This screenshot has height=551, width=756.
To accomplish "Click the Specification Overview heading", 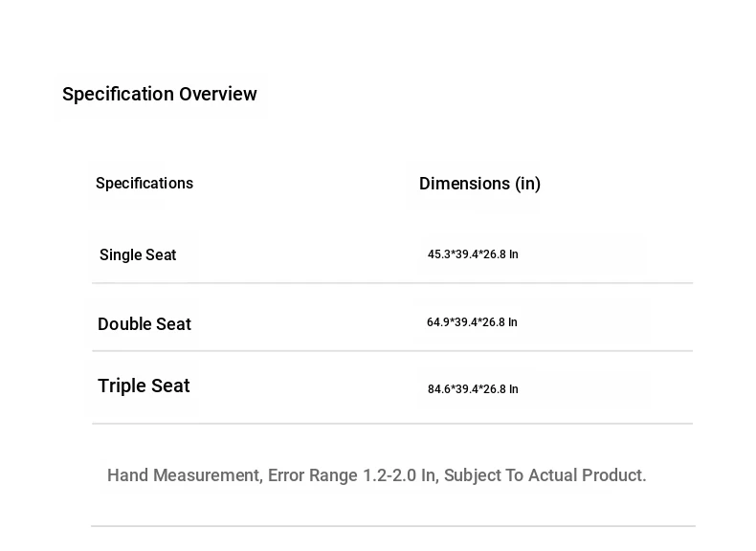I will point(159,94).
